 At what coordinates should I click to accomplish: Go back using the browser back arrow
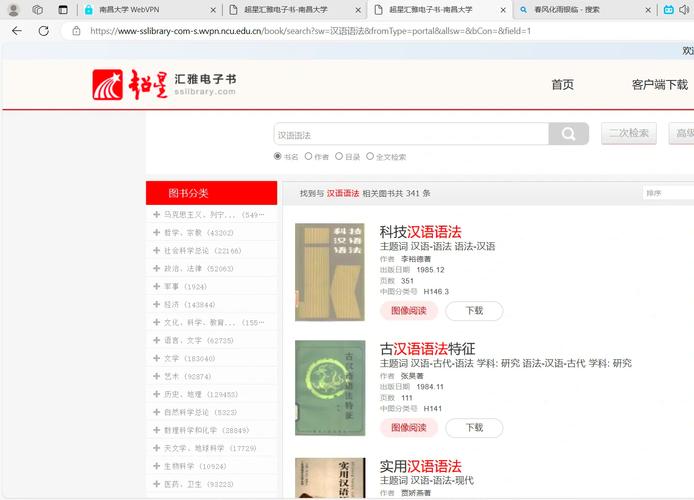[17, 31]
